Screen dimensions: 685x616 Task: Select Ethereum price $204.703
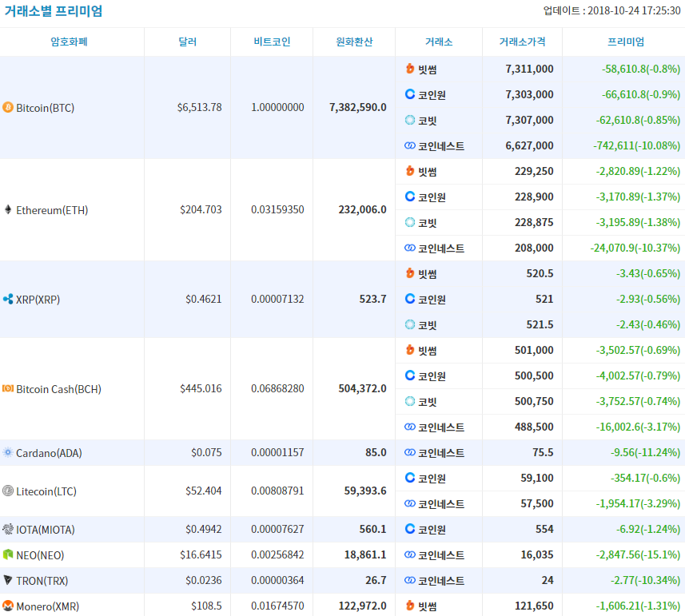pos(201,209)
